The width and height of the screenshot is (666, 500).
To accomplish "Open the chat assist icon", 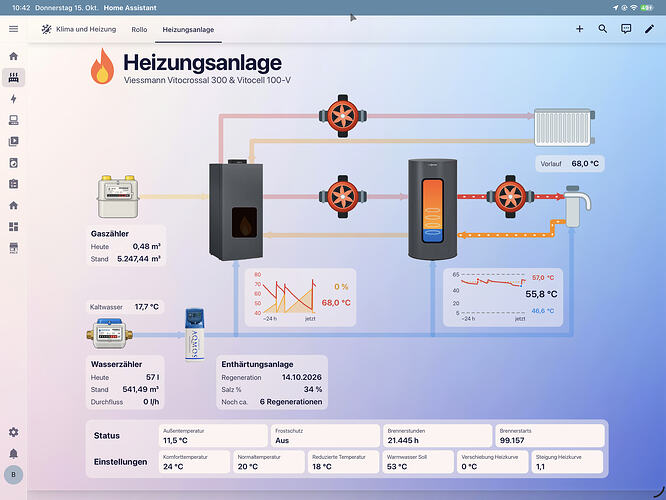I will tap(626, 29).
